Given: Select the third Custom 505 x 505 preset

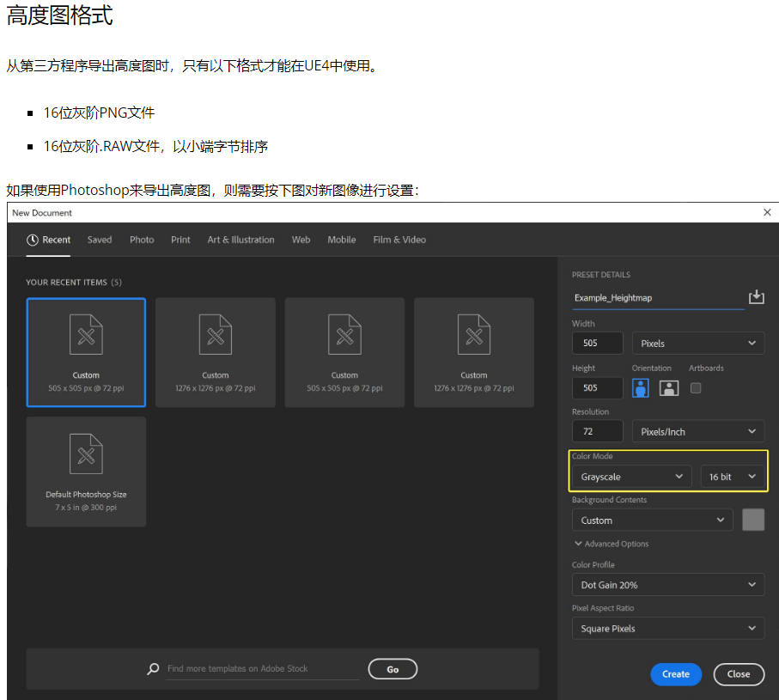Looking at the screenshot, I should 344,352.
